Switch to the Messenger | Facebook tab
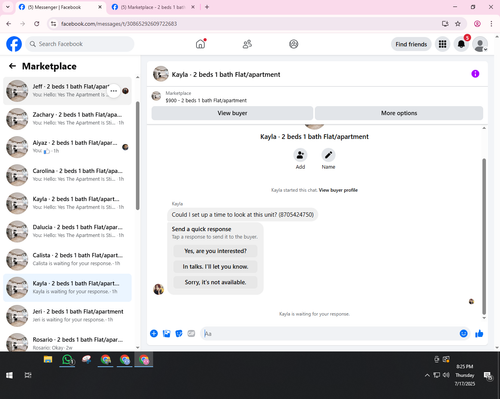This screenshot has height=399, width=500. tap(61, 7)
